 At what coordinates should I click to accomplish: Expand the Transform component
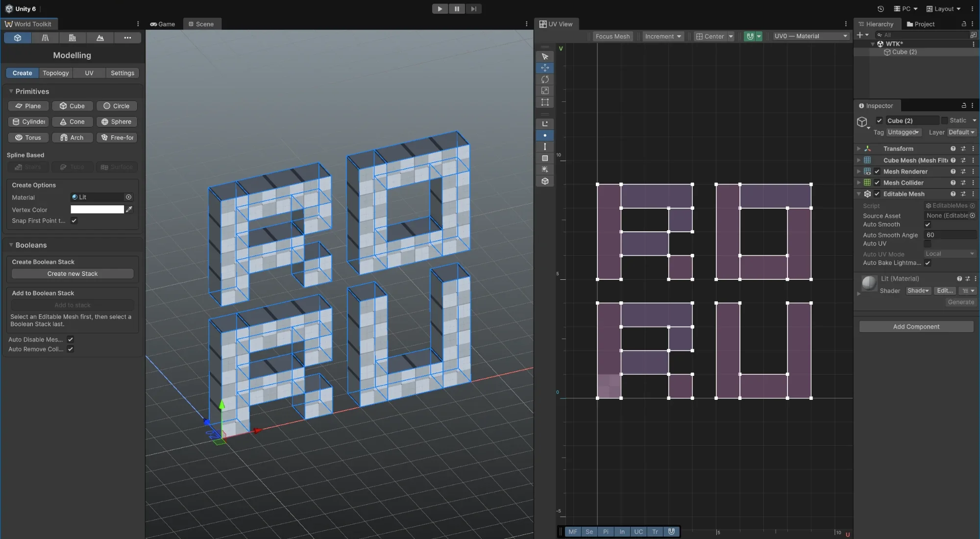(x=858, y=148)
